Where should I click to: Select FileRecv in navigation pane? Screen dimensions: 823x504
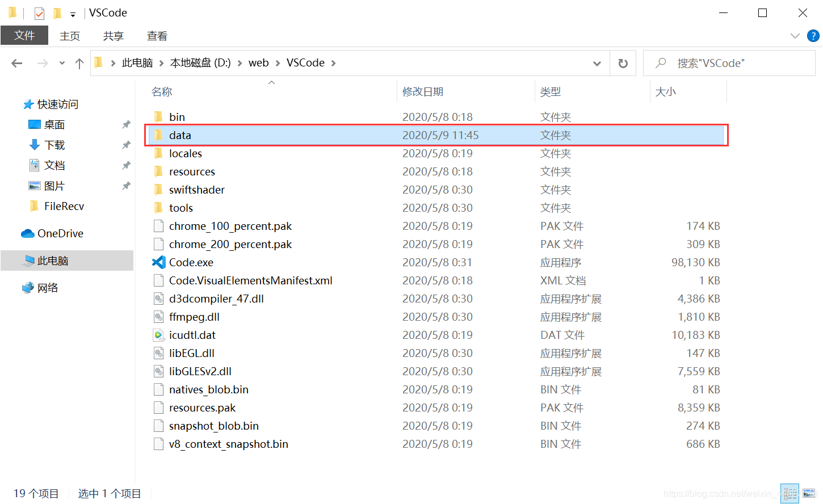[64, 207]
